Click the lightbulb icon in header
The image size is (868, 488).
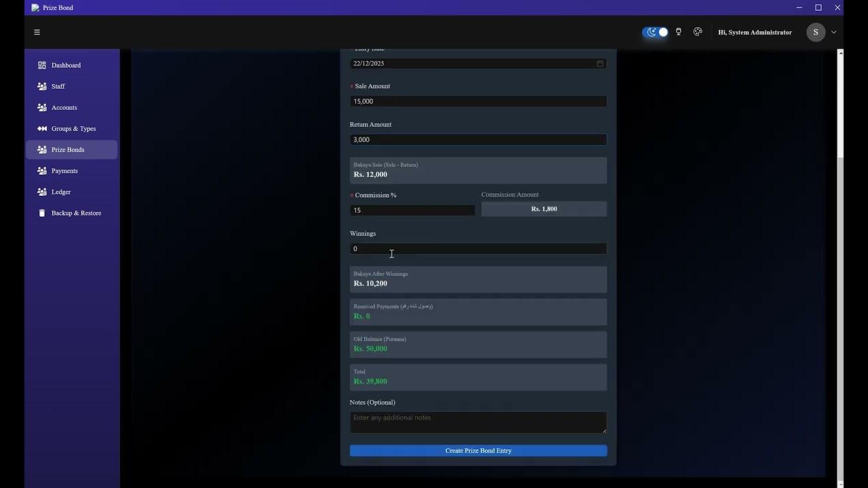click(x=678, y=32)
